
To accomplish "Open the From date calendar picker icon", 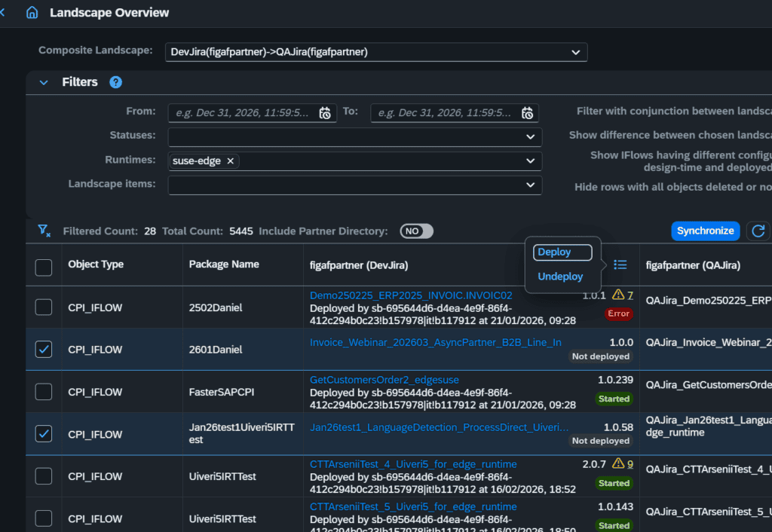I will tap(325, 113).
